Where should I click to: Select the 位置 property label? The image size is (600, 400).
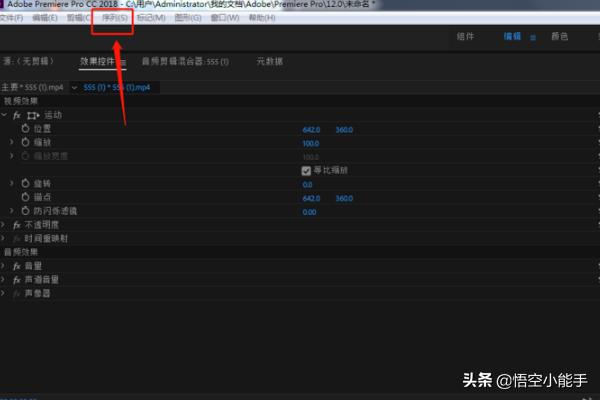[42, 129]
